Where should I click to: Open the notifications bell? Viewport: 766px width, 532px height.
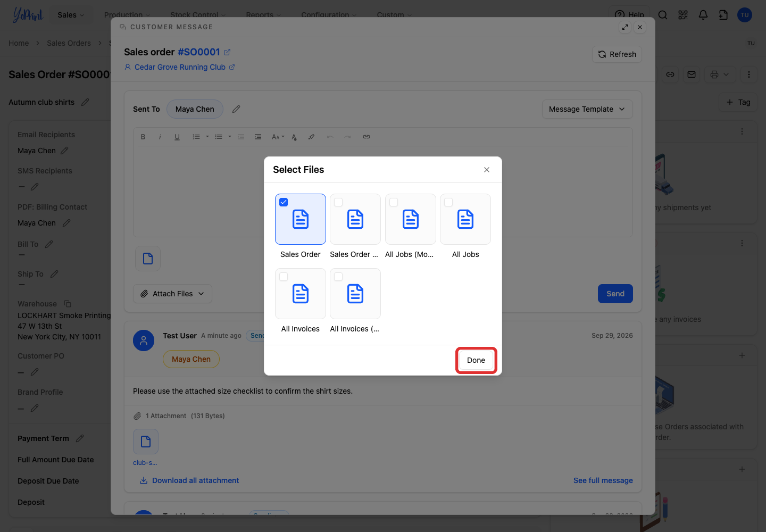point(703,15)
